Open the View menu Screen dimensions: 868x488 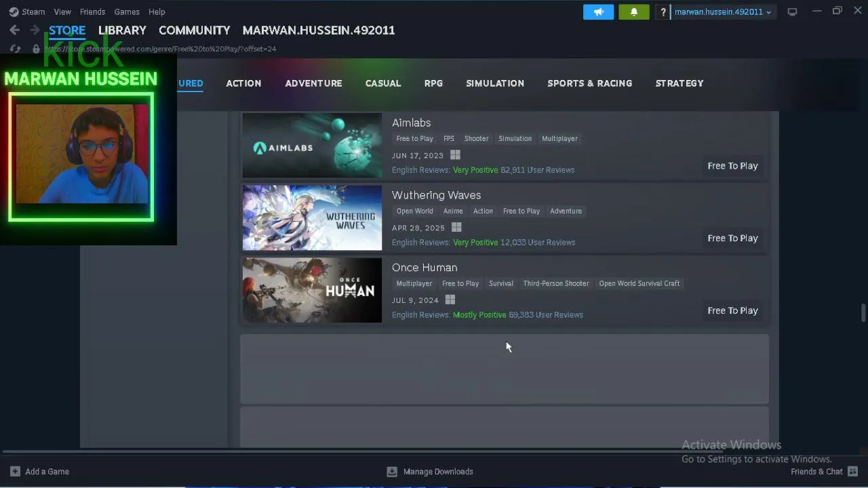coord(62,12)
